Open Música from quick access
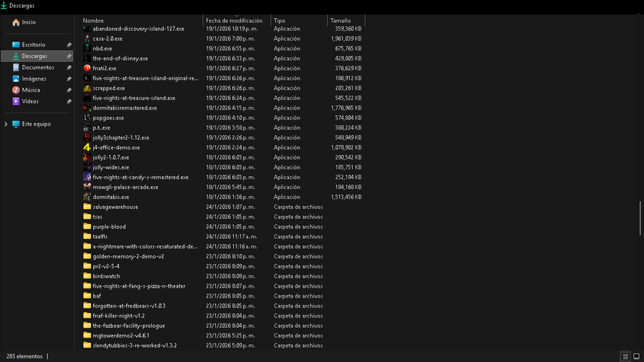 point(31,90)
